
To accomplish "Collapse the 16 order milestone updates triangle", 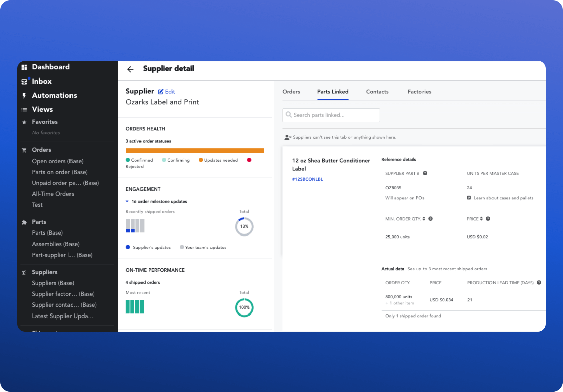I will pos(127,202).
